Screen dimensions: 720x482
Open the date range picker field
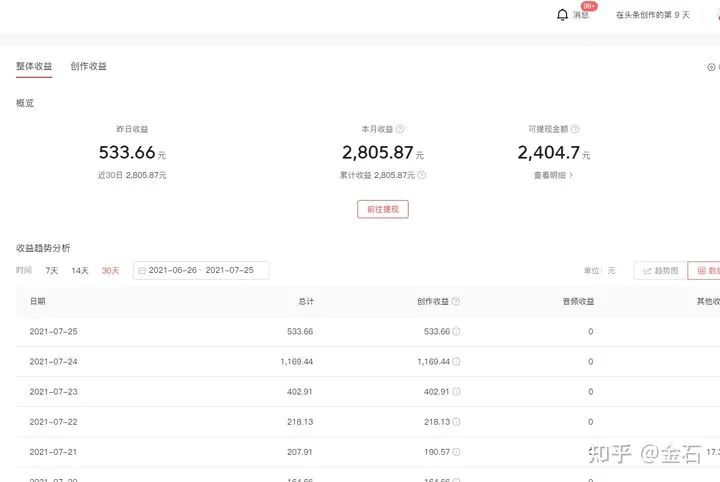(201, 270)
